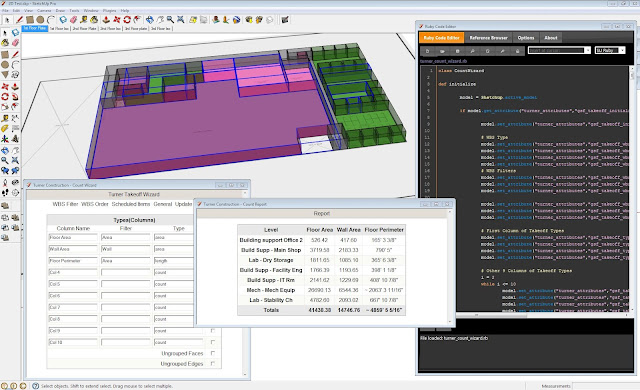Expand the Insert at cursor dropdown

(x=559, y=50)
